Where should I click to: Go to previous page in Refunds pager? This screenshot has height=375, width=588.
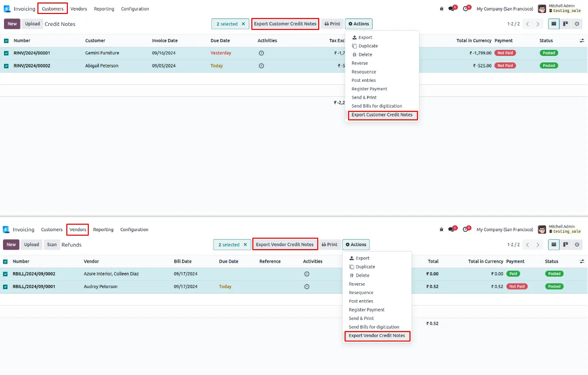[x=528, y=244]
